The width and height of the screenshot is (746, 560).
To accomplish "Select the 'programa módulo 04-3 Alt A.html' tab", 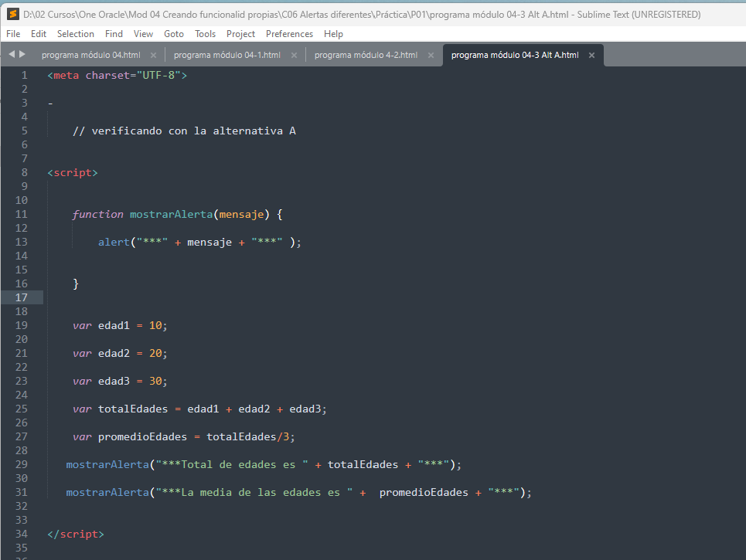I will tap(515, 55).
